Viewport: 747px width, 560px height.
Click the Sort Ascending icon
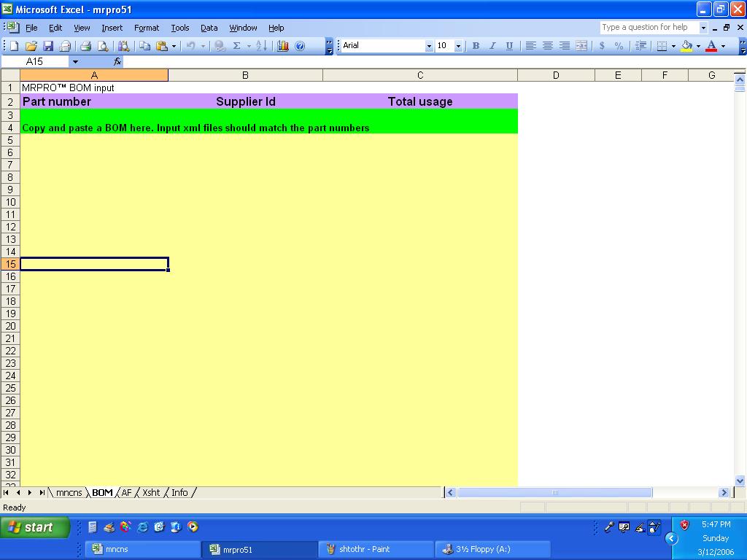(x=261, y=46)
